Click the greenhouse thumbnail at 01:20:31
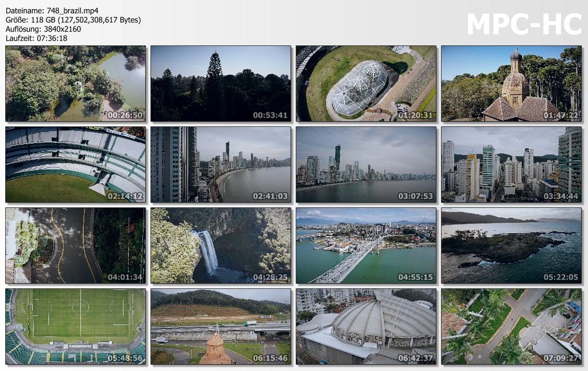Screen dimensions: 588x371 [x=366, y=84]
